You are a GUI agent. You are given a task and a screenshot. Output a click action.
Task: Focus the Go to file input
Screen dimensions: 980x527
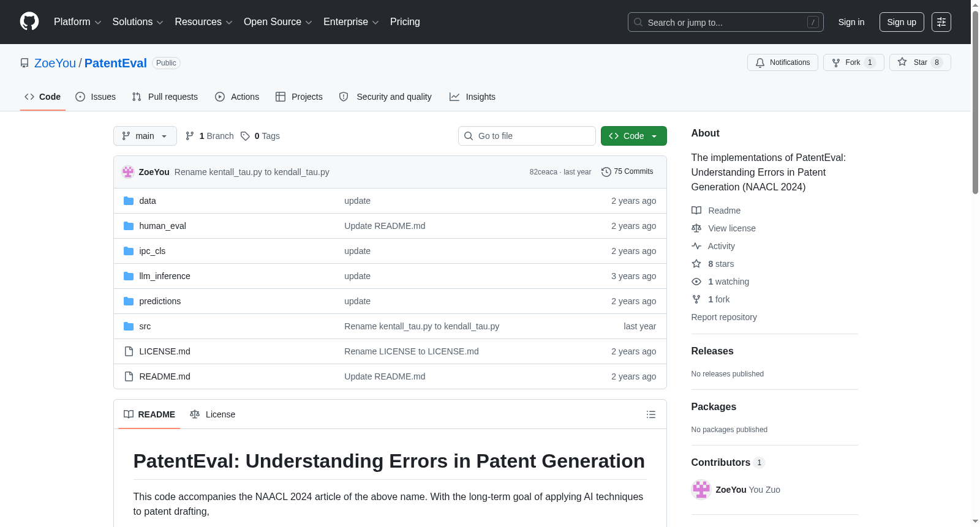(527, 136)
